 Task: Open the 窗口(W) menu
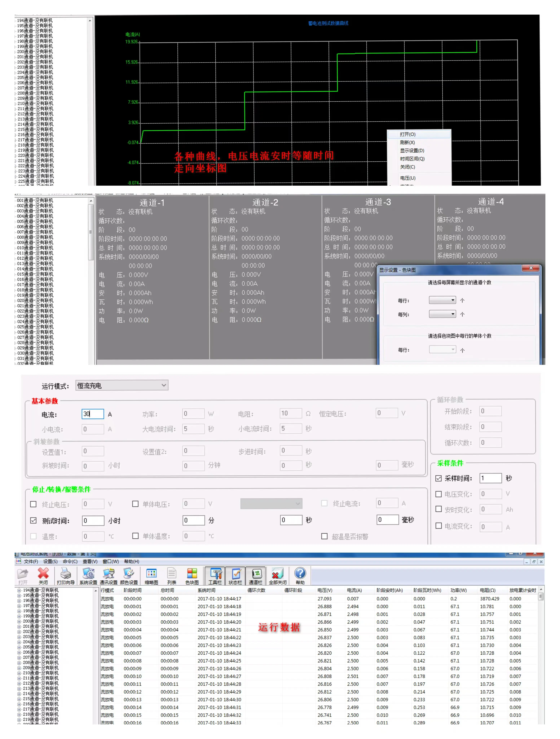[x=111, y=561]
